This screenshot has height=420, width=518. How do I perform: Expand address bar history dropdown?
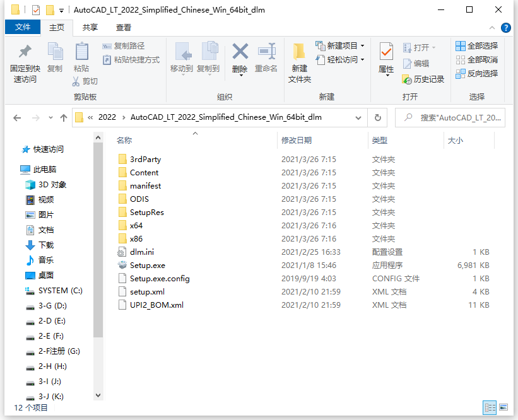point(358,117)
